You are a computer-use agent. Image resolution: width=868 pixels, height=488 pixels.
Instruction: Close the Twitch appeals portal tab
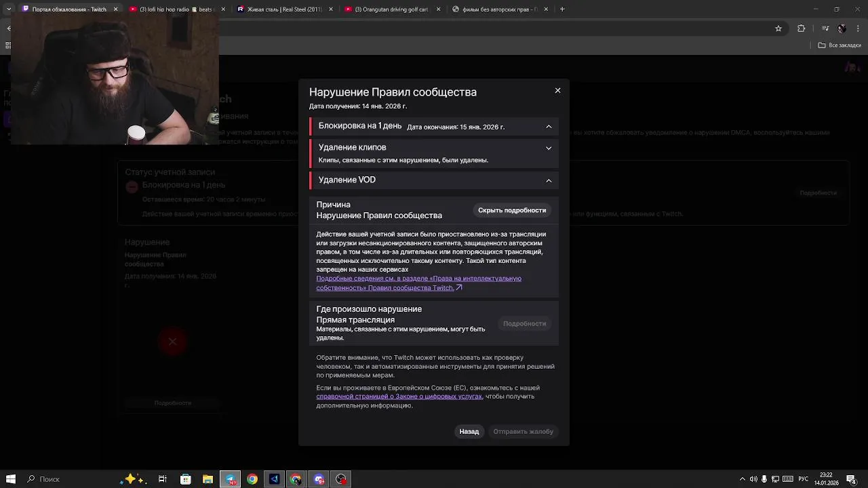(x=115, y=9)
